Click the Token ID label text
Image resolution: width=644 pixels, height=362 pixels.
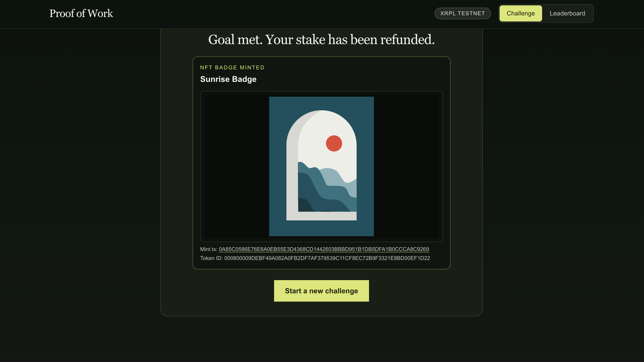[211, 258]
